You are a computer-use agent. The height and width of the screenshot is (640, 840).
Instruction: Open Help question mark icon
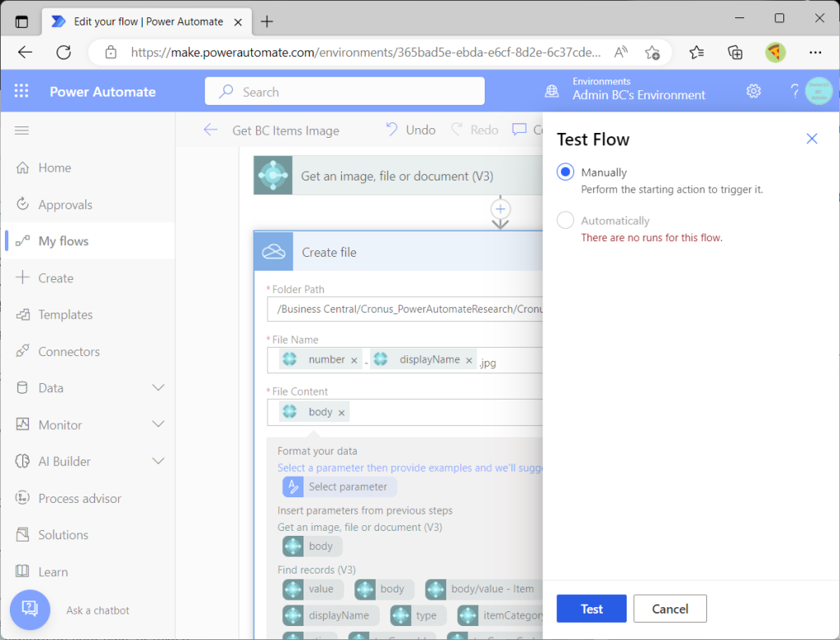click(794, 91)
